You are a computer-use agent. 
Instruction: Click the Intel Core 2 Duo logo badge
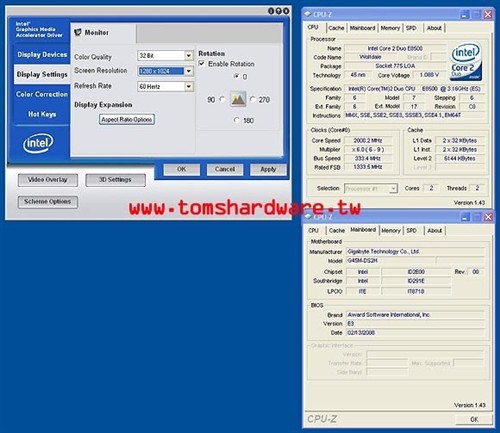tap(466, 62)
